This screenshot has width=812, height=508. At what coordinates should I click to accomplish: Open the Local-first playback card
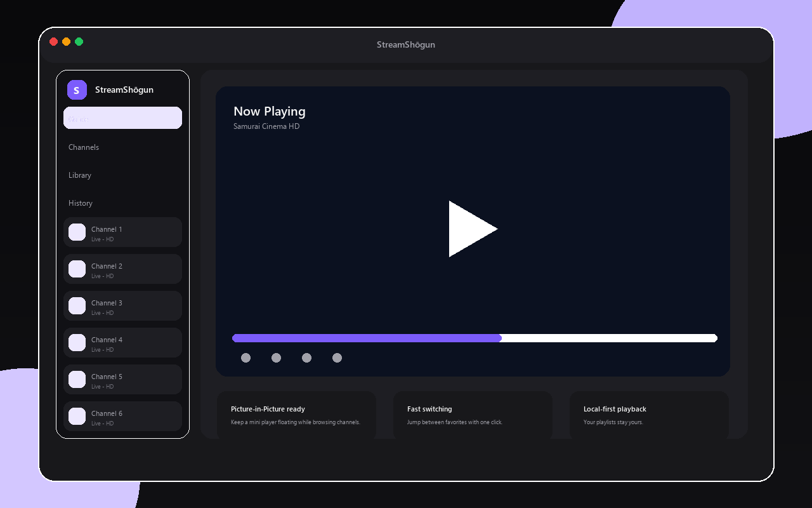649,415
